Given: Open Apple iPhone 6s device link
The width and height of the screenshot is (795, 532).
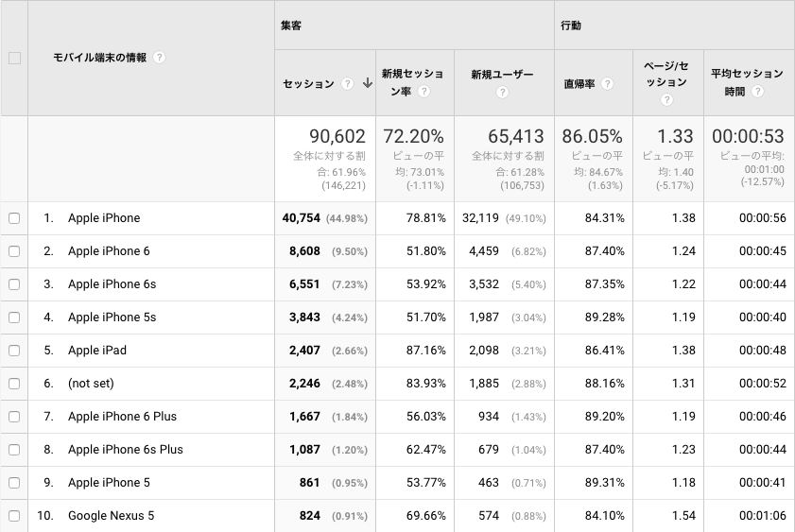Looking at the screenshot, I should click(112, 283).
